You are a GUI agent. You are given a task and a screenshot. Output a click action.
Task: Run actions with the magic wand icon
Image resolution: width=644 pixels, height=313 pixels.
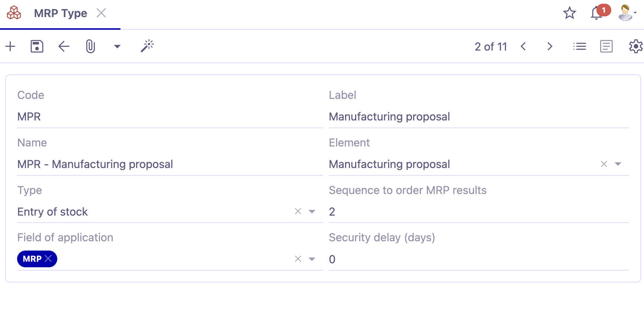[x=147, y=46]
